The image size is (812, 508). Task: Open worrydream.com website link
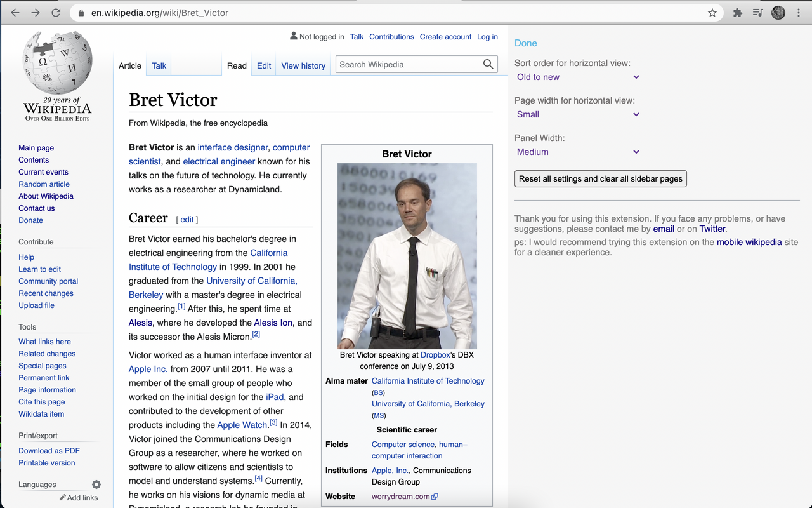coord(405,497)
